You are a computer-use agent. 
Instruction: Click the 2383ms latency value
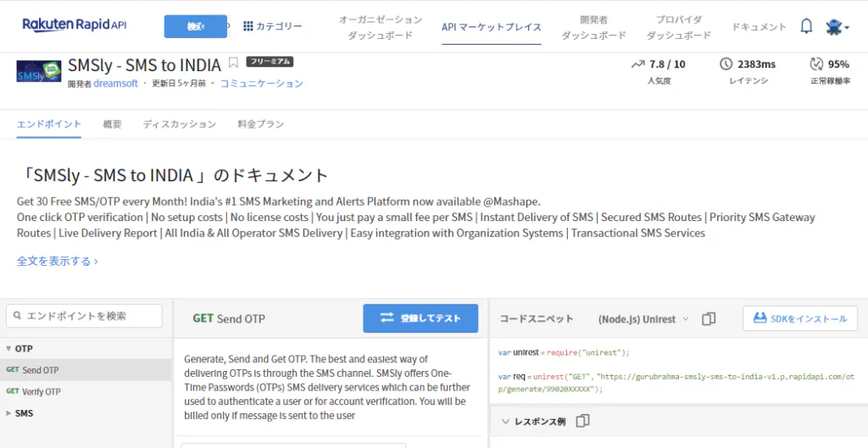coord(756,64)
